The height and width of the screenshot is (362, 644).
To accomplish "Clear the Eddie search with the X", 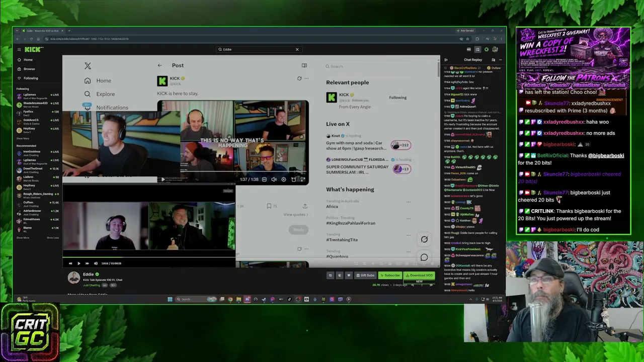I will click(297, 49).
